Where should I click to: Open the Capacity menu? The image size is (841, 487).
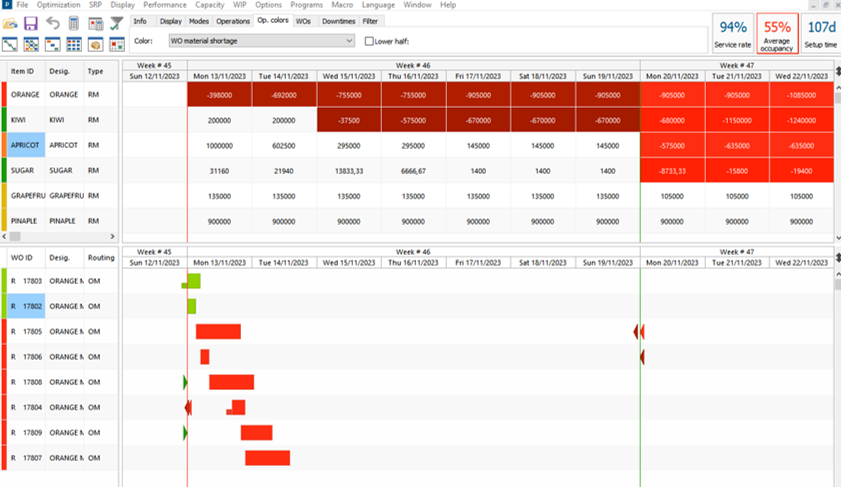(209, 5)
